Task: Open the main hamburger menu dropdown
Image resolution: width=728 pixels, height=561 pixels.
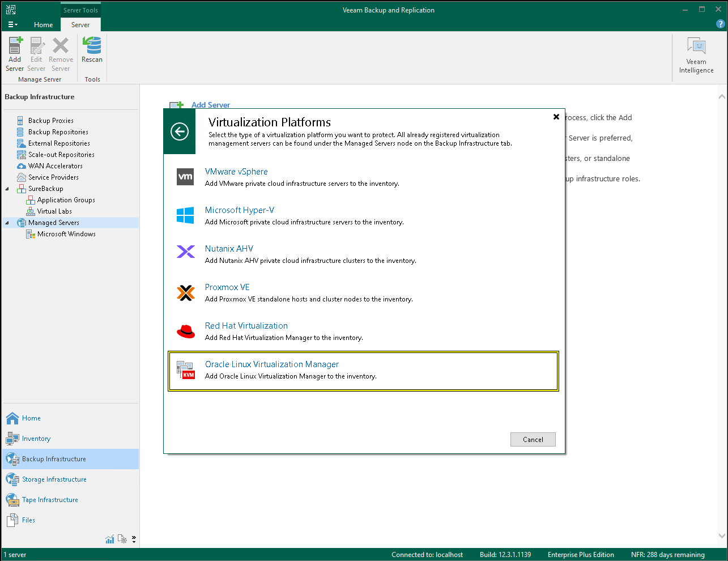Action: coord(12,24)
